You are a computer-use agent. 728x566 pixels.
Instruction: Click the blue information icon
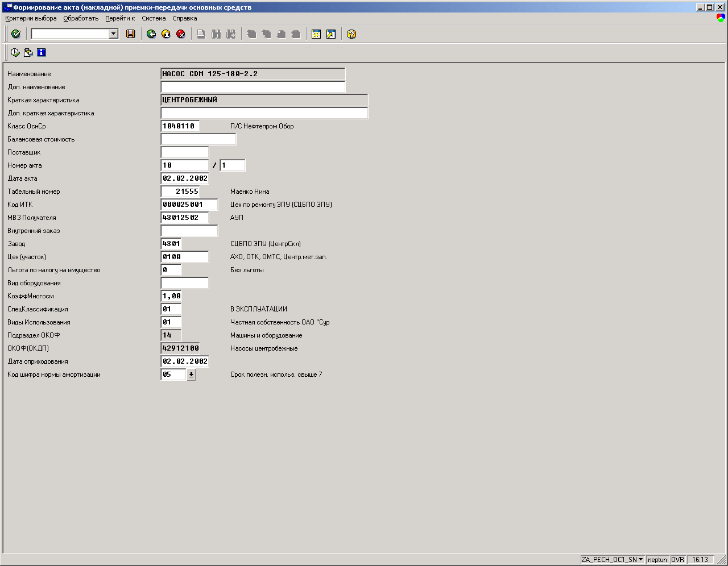pyautogui.click(x=41, y=53)
